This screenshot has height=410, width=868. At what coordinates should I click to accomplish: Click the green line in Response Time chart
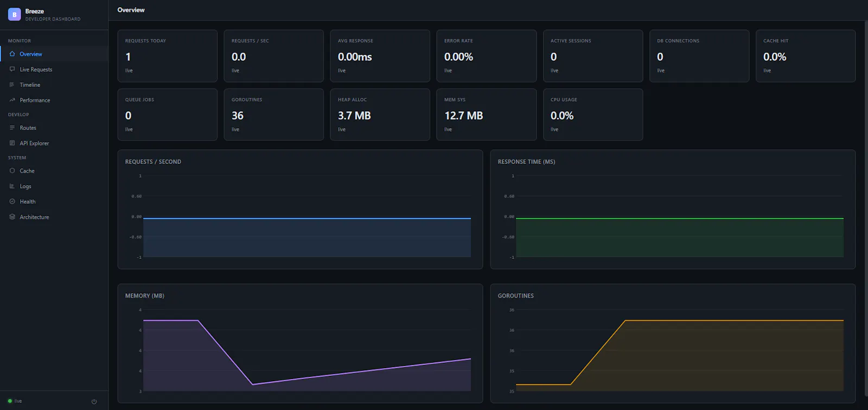[680, 218]
